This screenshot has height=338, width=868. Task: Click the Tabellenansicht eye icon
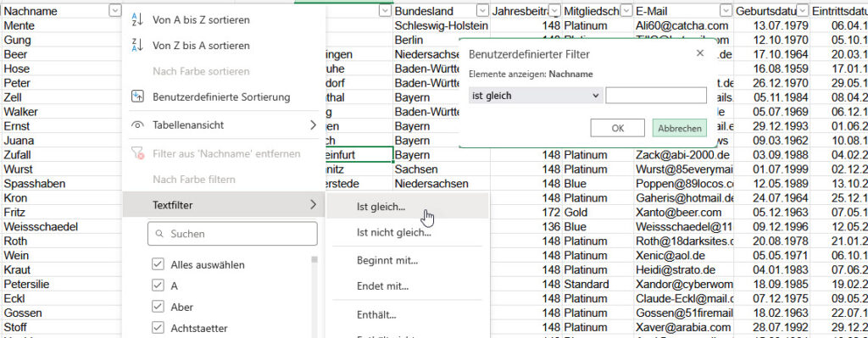[x=137, y=125]
